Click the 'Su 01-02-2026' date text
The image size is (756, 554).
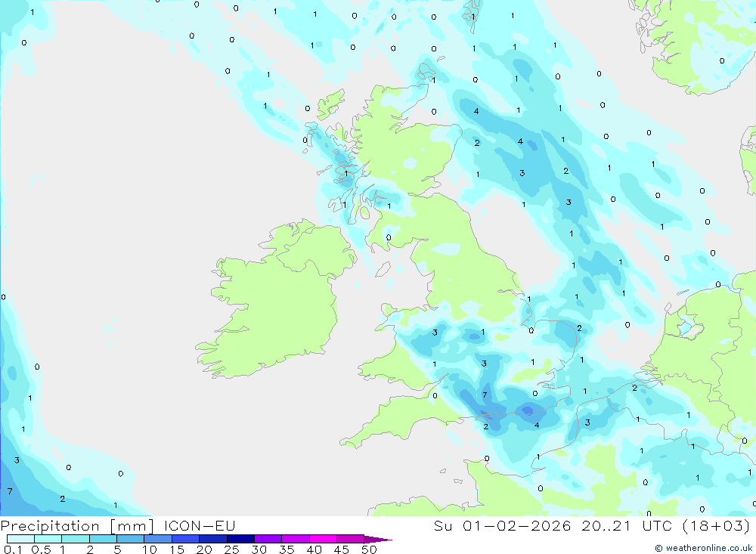coord(503,525)
